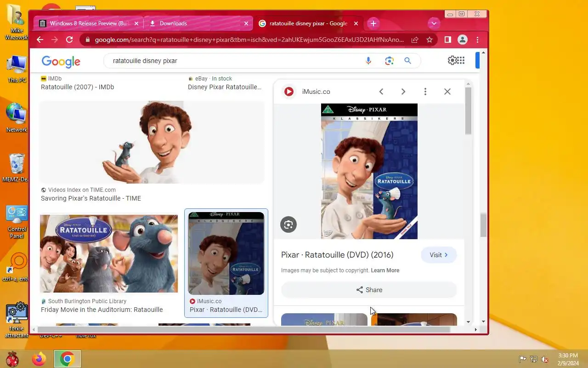Open the muted volume tray icon

(x=545, y=359)
